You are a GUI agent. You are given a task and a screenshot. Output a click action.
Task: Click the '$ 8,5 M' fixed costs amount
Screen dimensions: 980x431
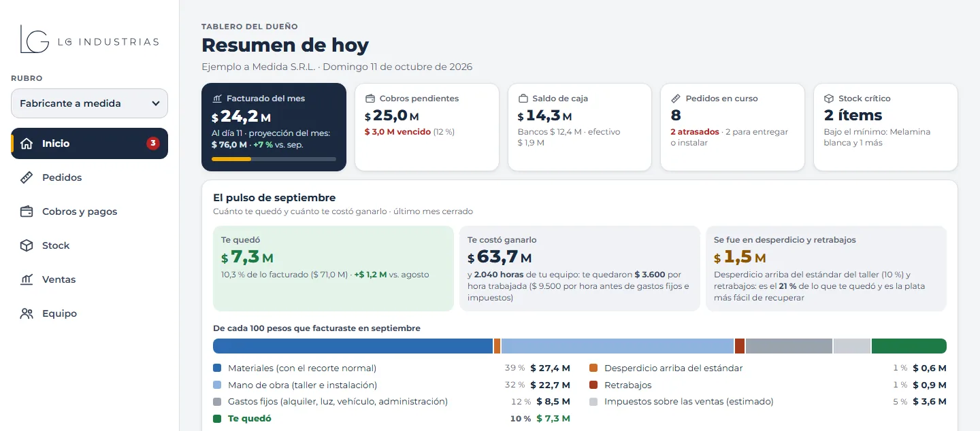[x=553, y=402]
